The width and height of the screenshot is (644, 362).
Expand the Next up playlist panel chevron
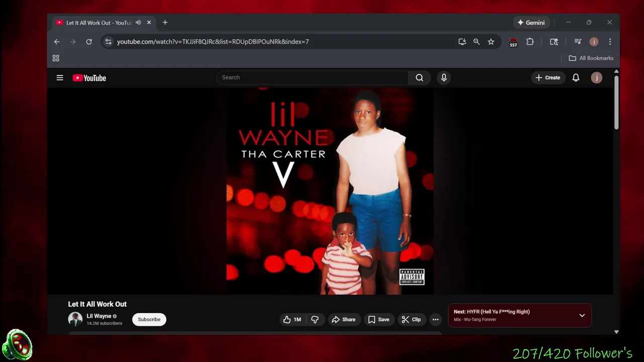[x=582, y=315]
